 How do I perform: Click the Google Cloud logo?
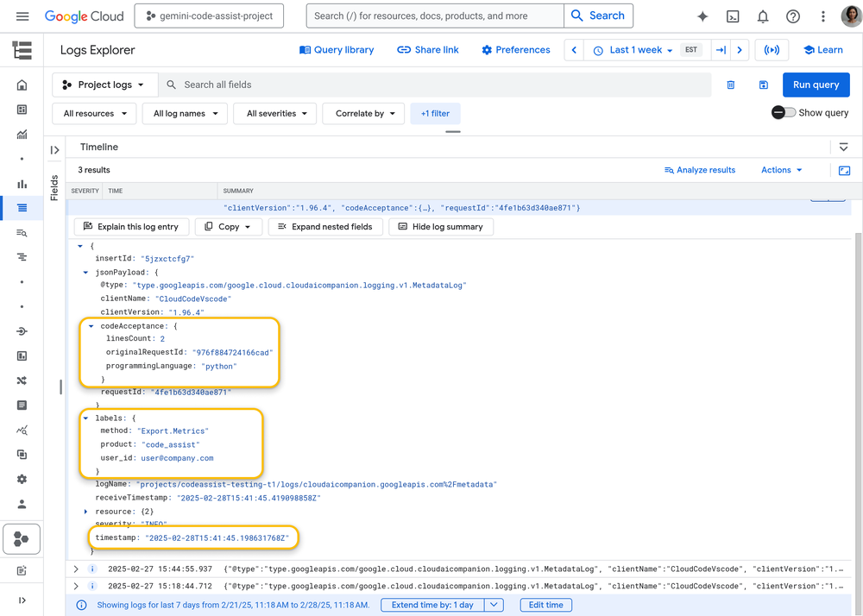coord(85,16)
